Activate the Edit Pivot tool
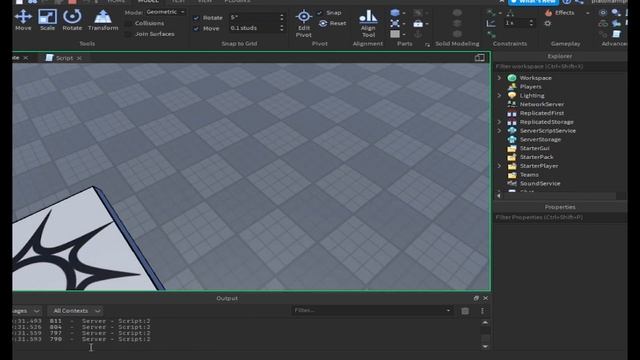Image resolution: width=640 pixels, height=360 pixels. pos(304,24)
